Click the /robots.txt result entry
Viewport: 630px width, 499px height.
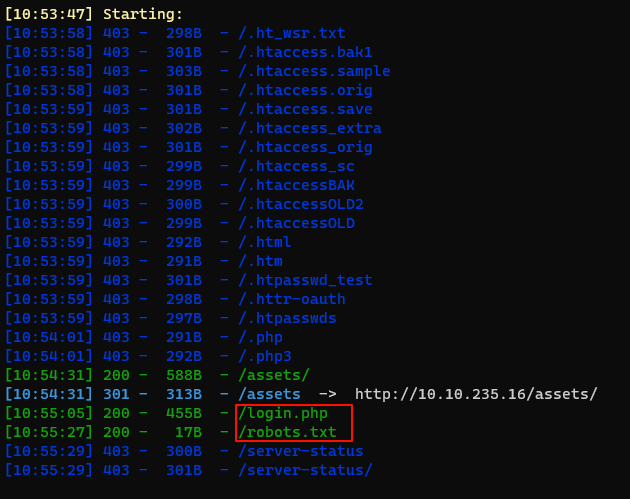pos(287,432)
